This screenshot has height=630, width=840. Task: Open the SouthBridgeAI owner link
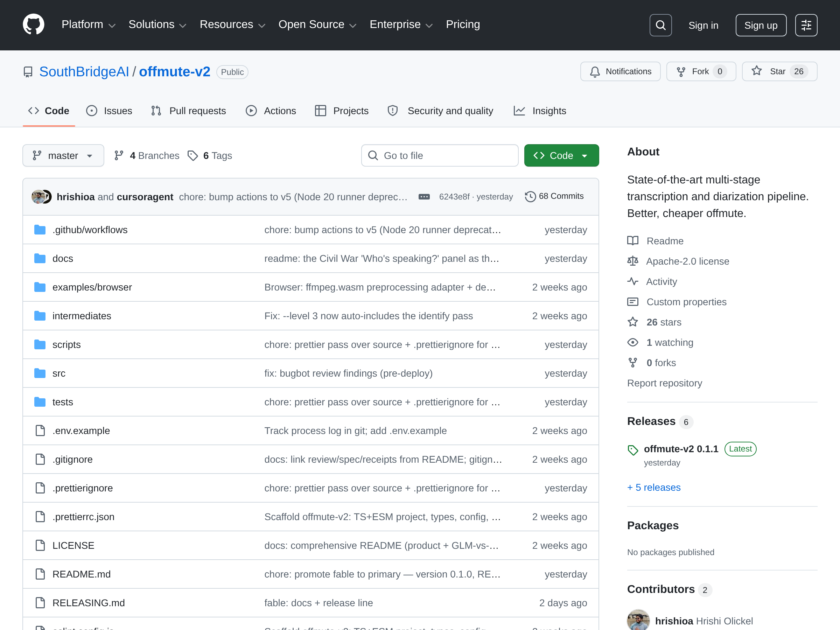coord(84,72)
